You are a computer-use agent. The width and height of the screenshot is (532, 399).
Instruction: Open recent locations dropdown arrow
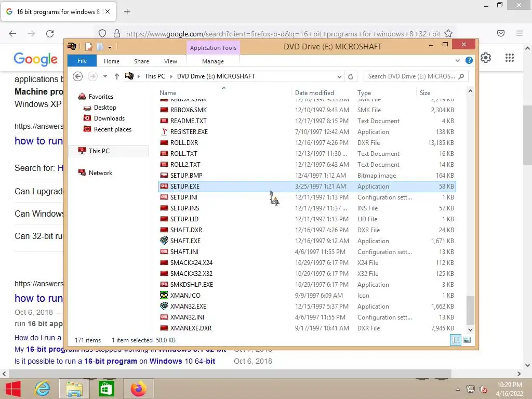(105, 76)
